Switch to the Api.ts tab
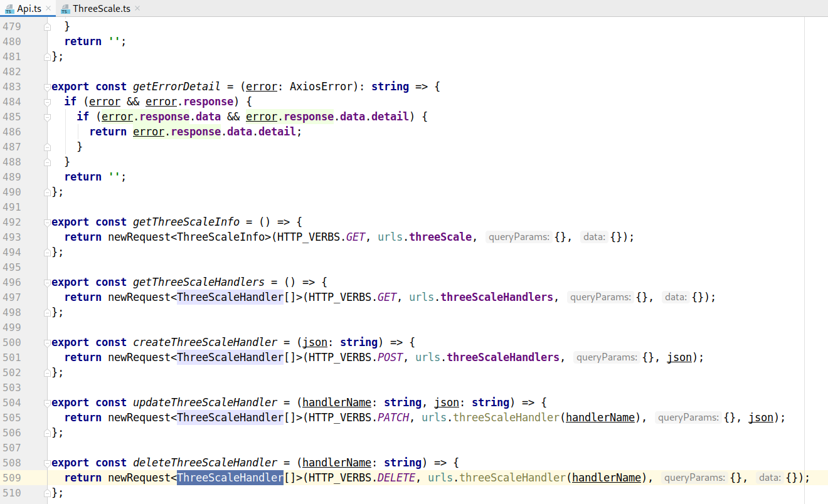The image size is (828, 504). (x=28, y=8)
